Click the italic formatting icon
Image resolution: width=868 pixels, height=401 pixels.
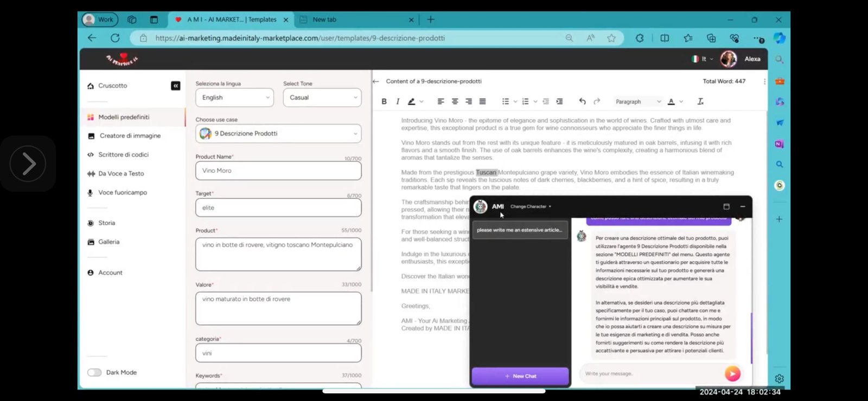click(x=398, y=101)
